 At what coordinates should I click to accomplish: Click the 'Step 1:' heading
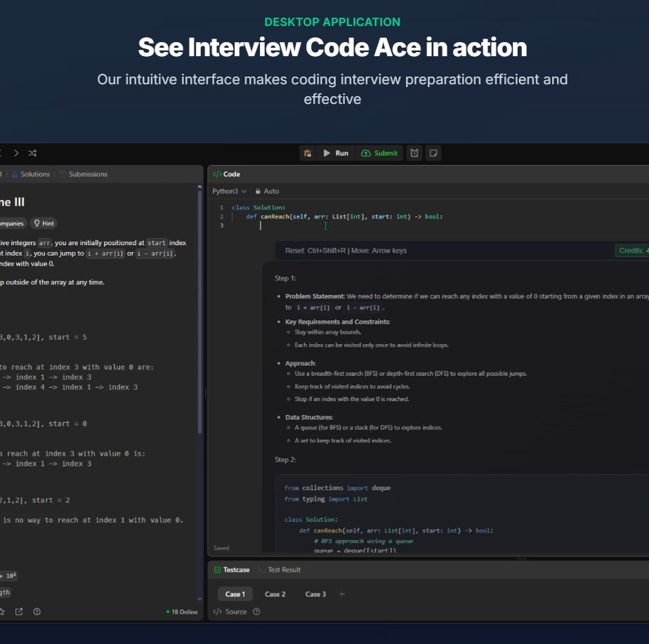tap(285, 278)
